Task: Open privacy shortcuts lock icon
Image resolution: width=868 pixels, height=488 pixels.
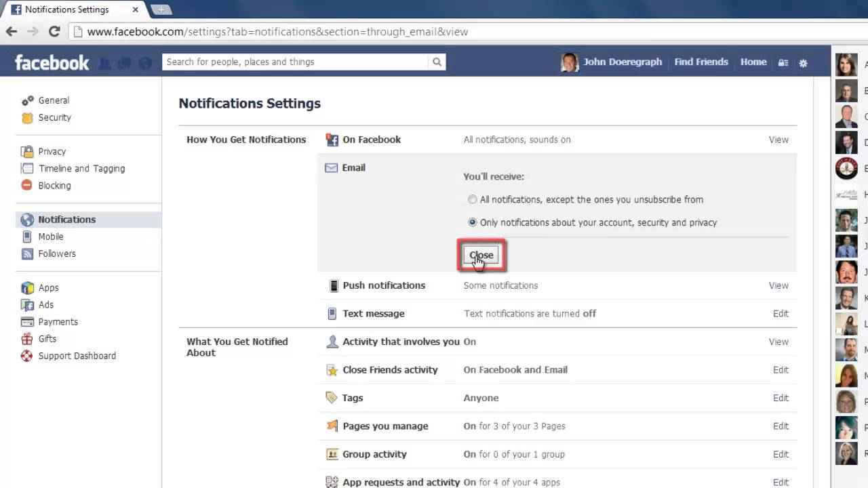Action: (x=783, y=62)
